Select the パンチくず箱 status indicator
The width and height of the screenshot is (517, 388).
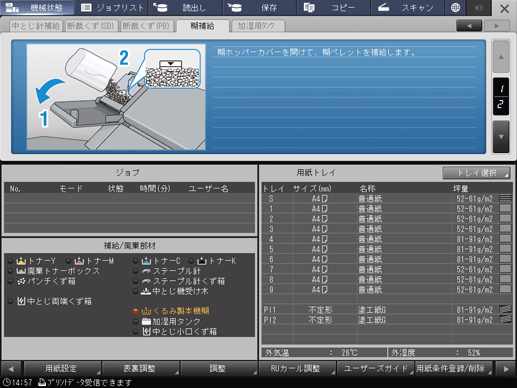coord(10,281)
